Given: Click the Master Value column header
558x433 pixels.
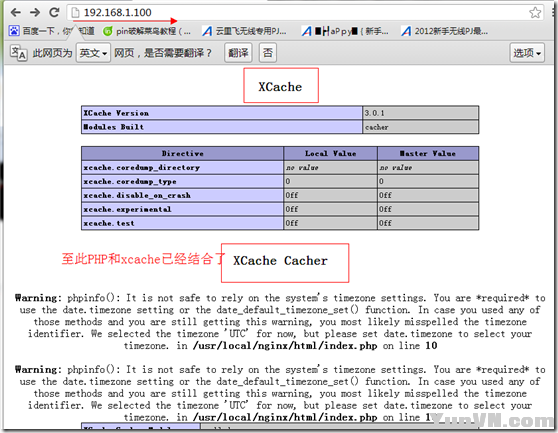Looking at the screenshot, I should pos(428,153).
